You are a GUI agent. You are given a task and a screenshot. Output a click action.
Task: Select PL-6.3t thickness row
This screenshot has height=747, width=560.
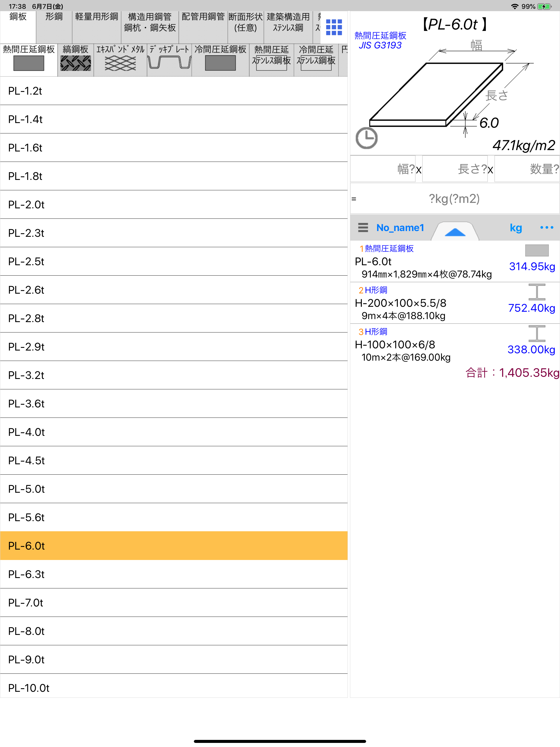click(x=174, y=574)
